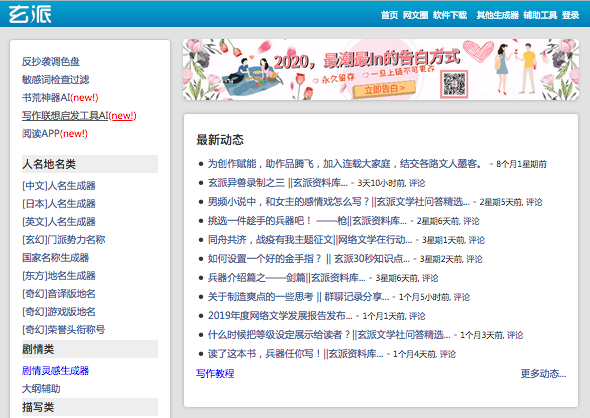Viewport: 590px width, 418px height.
Task: Open article 玄派异兽录制之三
Action: coord(278,183)
